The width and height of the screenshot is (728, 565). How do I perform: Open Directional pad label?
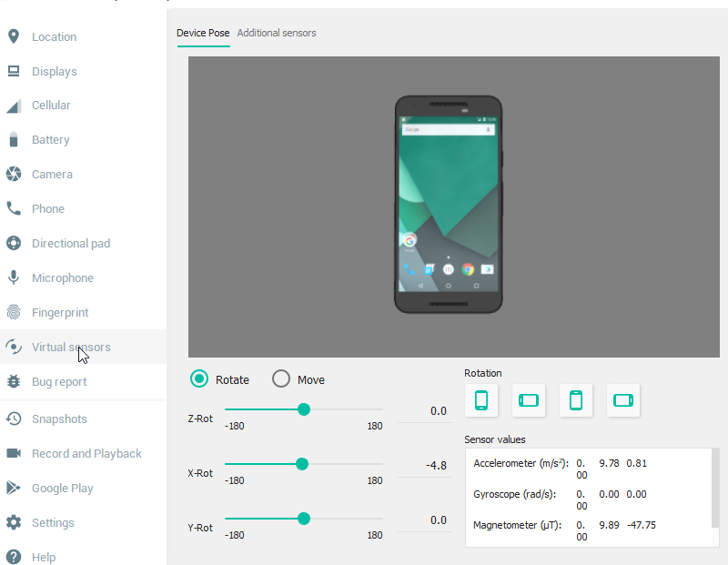[x=71, y=243]
